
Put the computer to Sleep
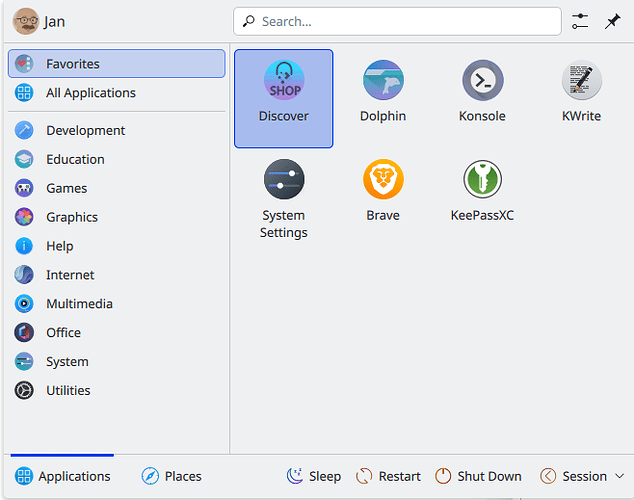coord(314,476)
